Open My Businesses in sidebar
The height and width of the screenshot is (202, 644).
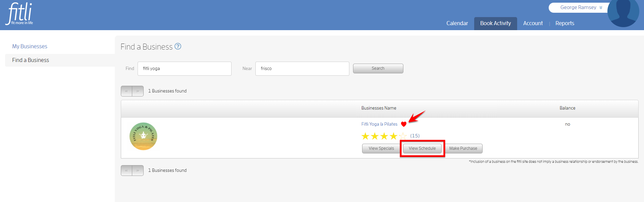pos(30,46)
